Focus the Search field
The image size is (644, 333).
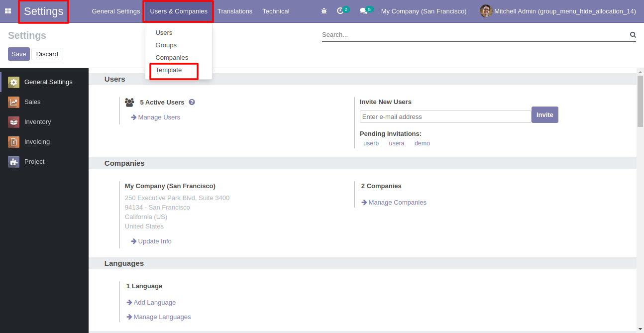[475, 35]
